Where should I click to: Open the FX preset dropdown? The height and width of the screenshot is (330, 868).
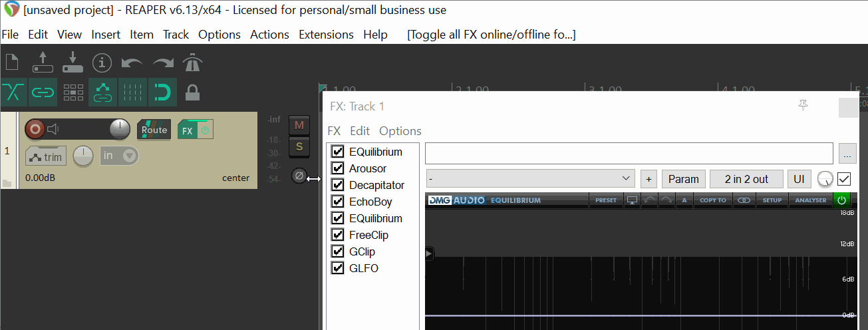pos(530,179)
